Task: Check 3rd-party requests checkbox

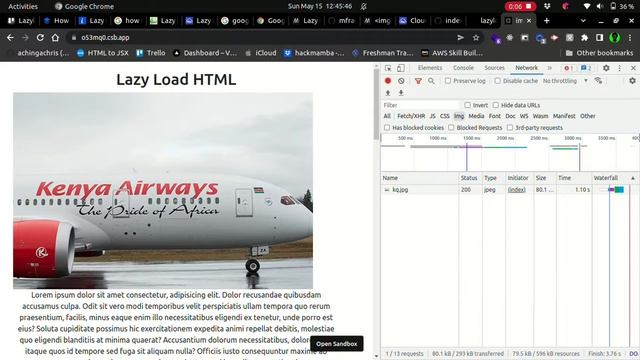Action: (510, 128)
